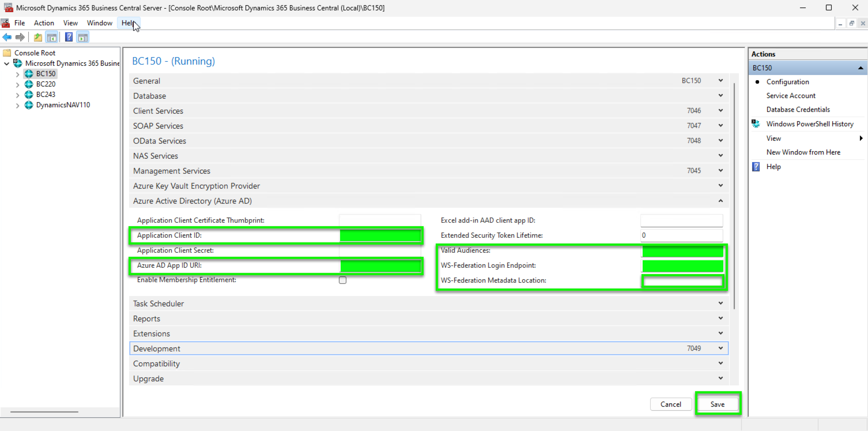Open the View submenu arrow in Actions
This screenshot has height=431, width=868.
click(861, 138)
